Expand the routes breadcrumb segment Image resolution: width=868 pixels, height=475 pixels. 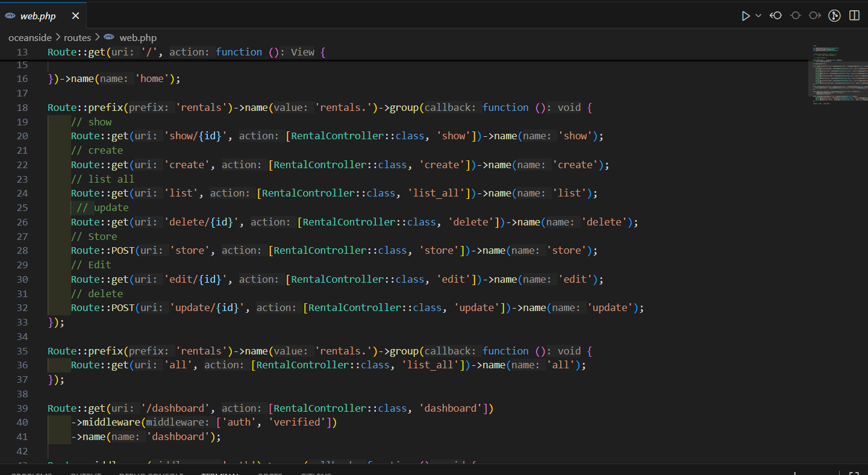click(77, 37)
